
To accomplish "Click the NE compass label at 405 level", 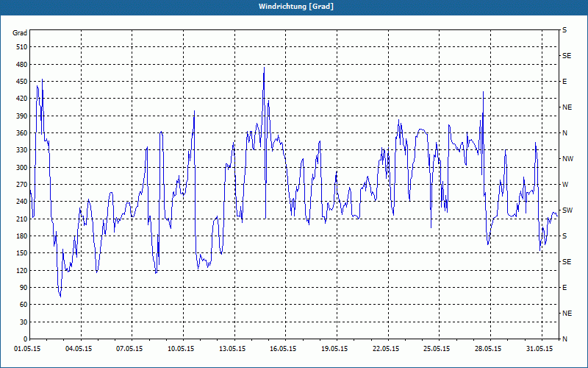I will pyautogui.click(x=567, y=107).
